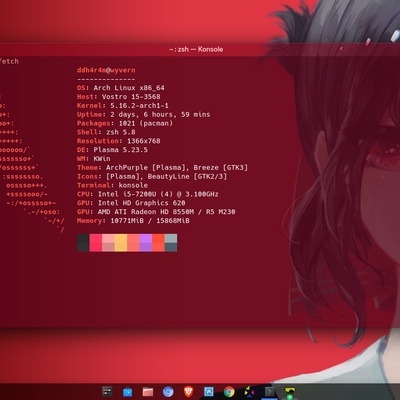Switch to the Konsole terminal icon in taskbar
Screen dimensions: 400x400
point(269,391)
